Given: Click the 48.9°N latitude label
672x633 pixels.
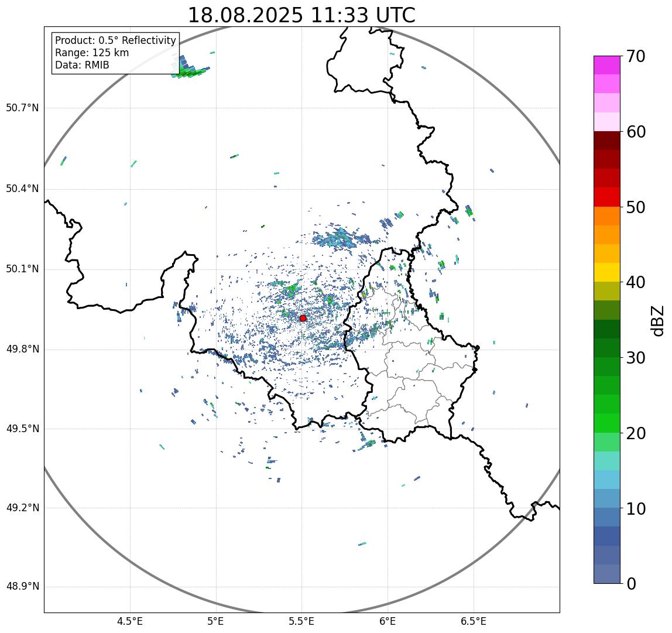Looking at the screenshot, I should [22, 587].
